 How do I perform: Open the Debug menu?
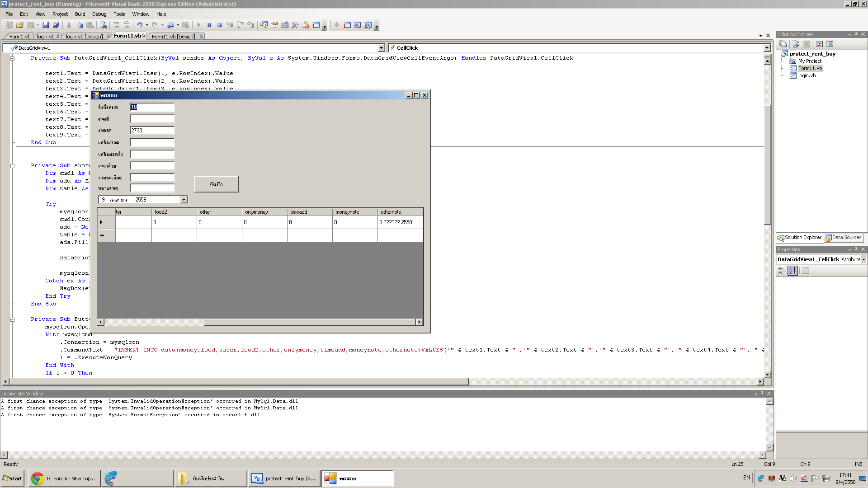[99, 14]
